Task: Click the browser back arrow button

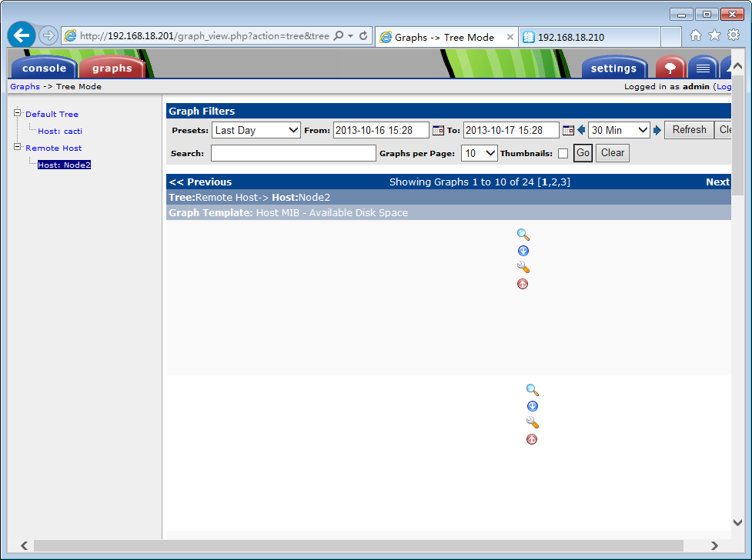Action: point(21,35)
